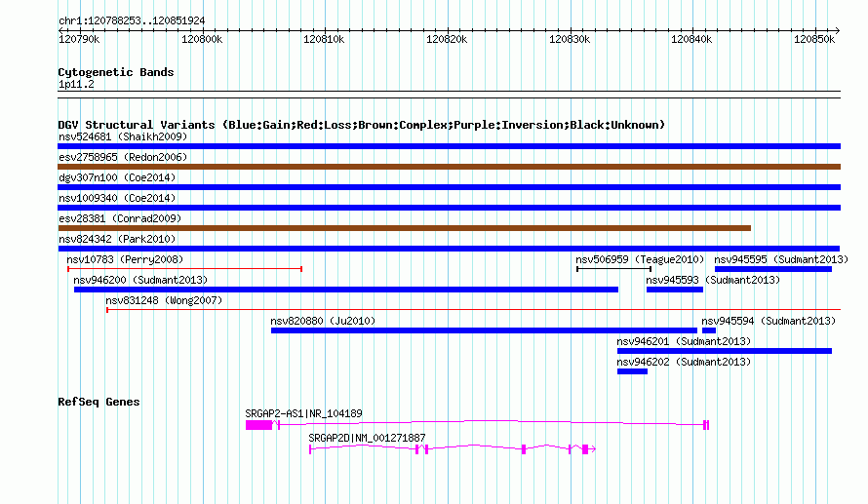The width and height of the screenshot is (868, 504).
Task: Click the Cytogenetic Bands track title
Action: 116,72
